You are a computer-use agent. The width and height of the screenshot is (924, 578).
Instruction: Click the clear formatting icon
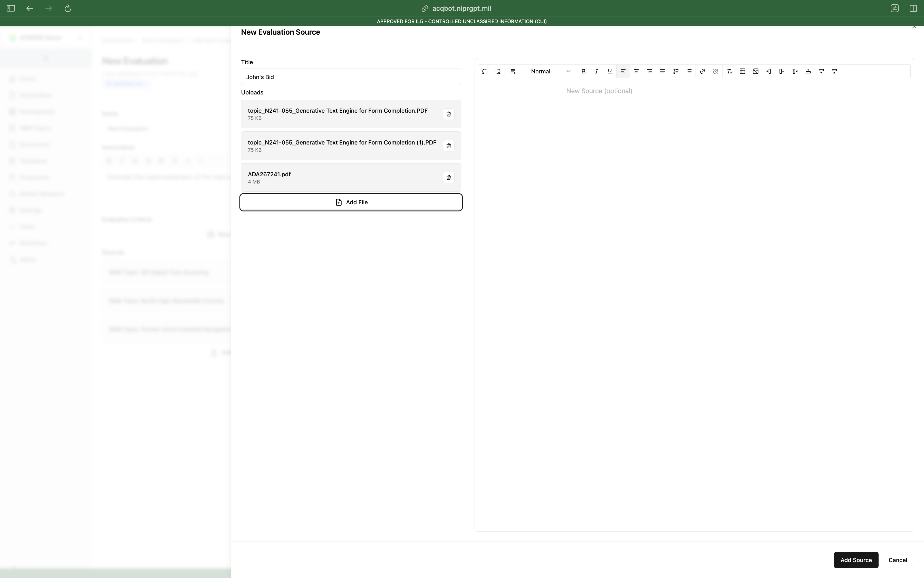pyautogui.click(x=729, y=72)
